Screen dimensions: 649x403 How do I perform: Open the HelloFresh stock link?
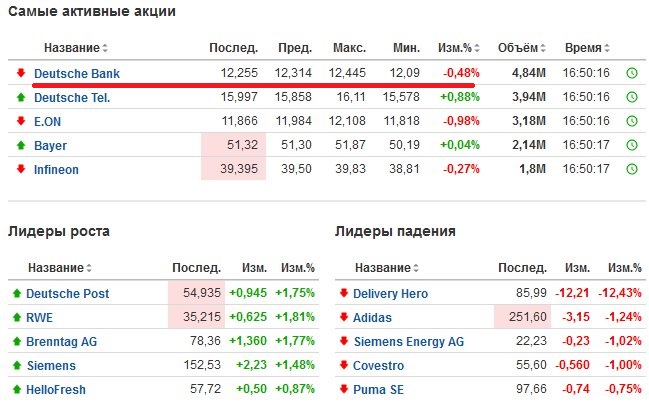56,390
